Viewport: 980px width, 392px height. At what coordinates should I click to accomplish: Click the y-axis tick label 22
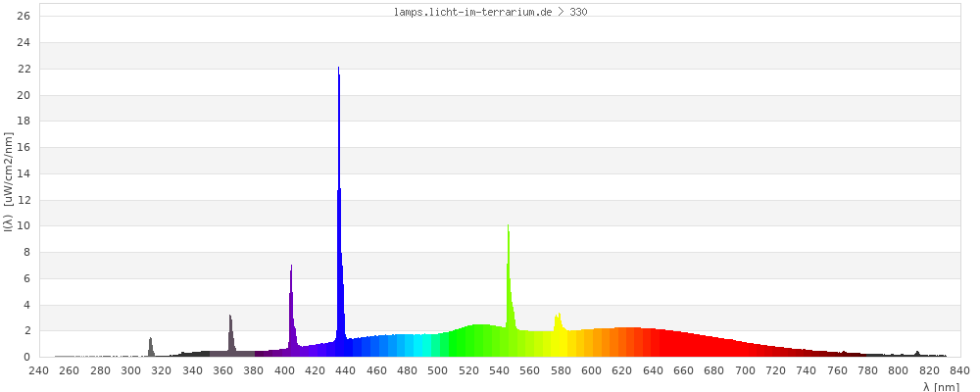pos(24,69)
